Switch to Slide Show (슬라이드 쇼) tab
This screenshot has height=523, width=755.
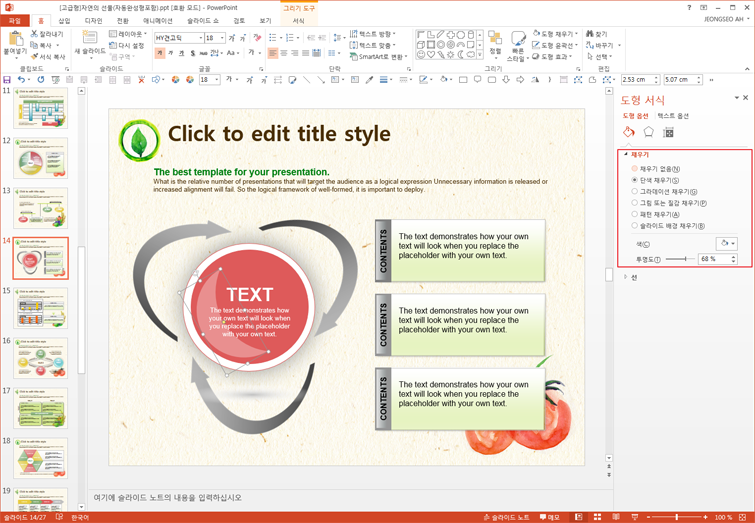tap(203, 21)
